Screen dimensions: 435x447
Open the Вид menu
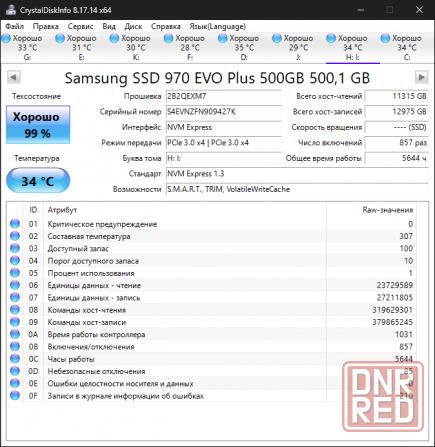pos(109,26)
